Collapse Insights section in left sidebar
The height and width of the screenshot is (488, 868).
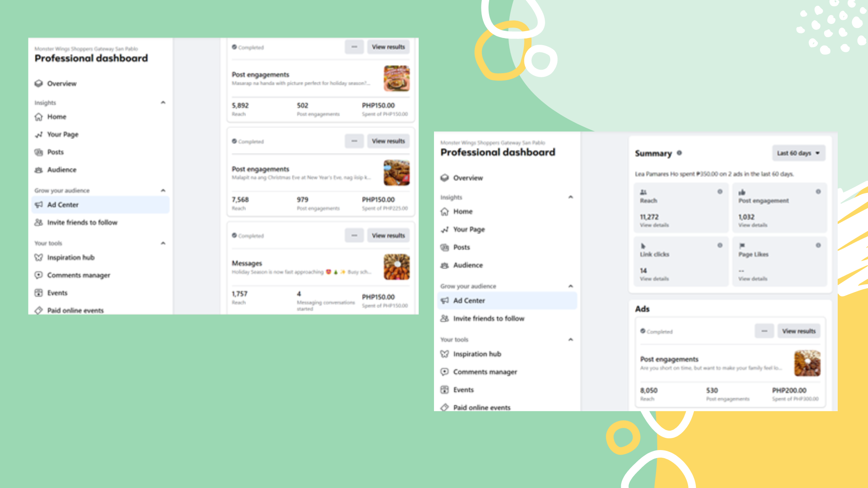pyautogui.click(x=163, y=103)
